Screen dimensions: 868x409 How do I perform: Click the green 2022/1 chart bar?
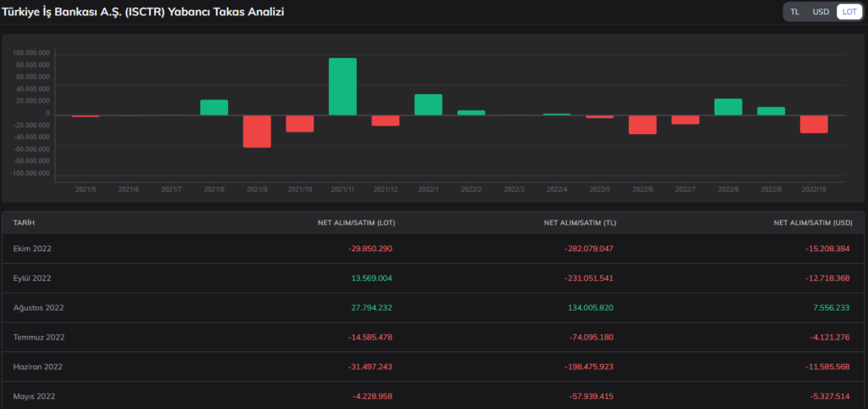428,104
